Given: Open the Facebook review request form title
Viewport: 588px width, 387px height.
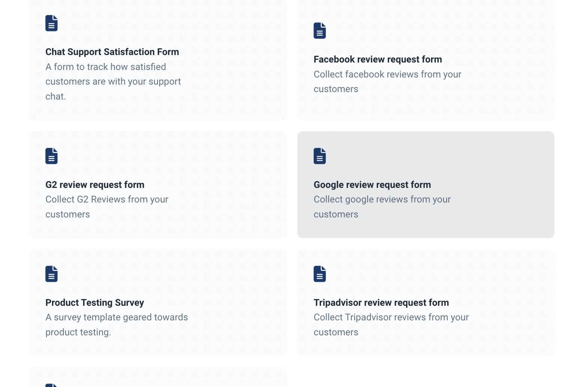Looking at the screenshot, I should point(378,60).
